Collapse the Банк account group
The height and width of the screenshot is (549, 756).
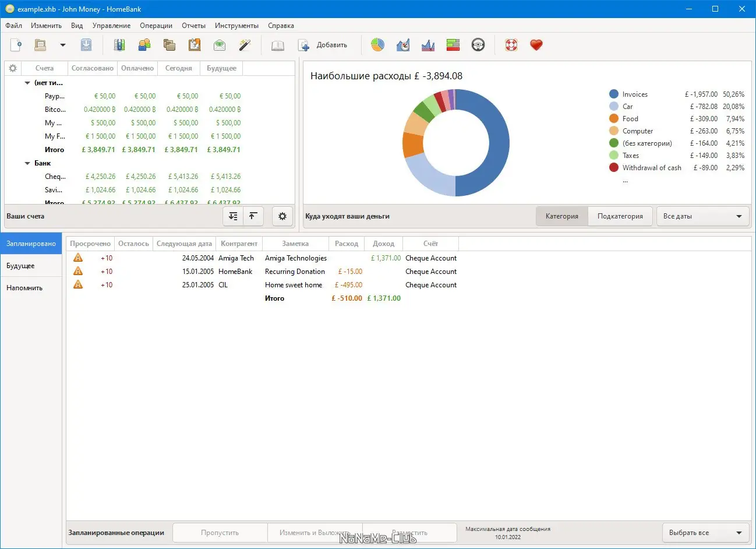tap(27, 163)
